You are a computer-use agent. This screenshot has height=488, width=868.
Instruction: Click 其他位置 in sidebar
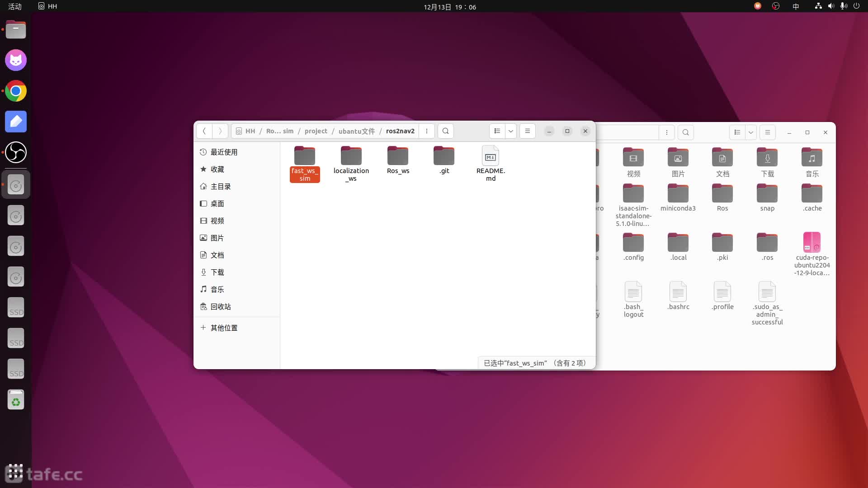pyautogui.click(x=224, y=328)
